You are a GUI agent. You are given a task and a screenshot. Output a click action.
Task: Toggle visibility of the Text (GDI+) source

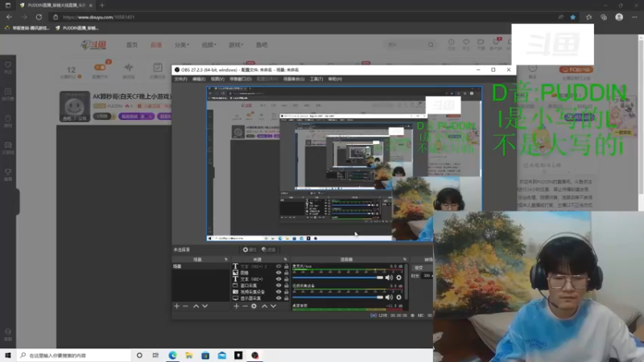click(279, 279)
